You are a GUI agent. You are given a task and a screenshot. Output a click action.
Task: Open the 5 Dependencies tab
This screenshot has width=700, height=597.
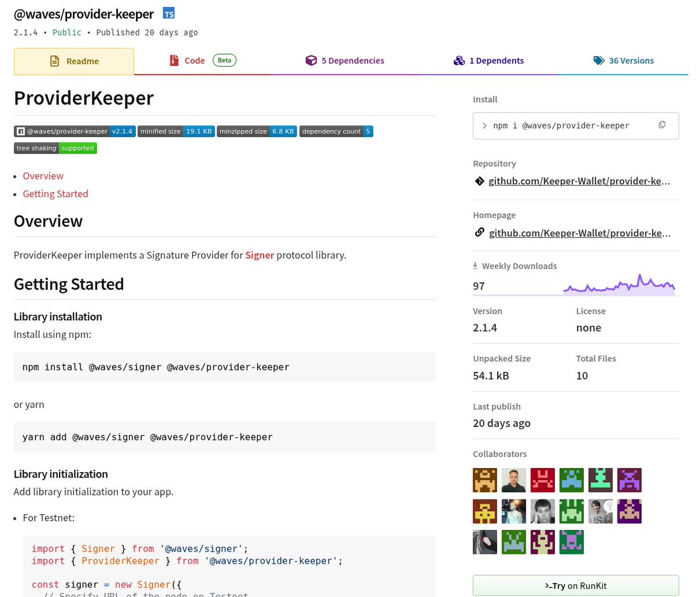click(x=345, y=61)
